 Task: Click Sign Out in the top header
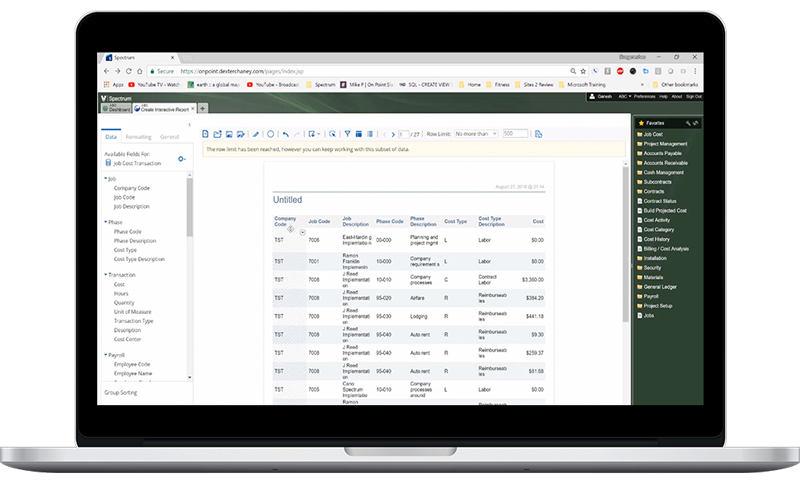coord(694,96)
